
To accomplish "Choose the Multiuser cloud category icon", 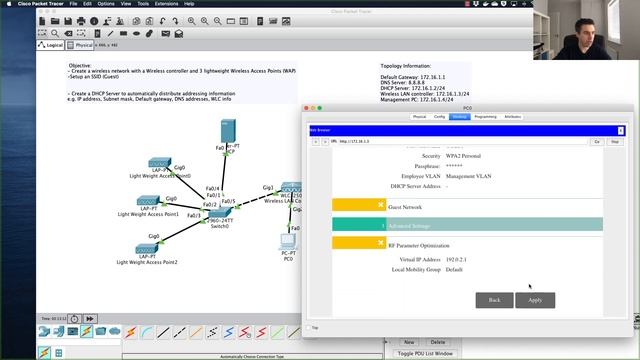I will (x=115, y=331).
